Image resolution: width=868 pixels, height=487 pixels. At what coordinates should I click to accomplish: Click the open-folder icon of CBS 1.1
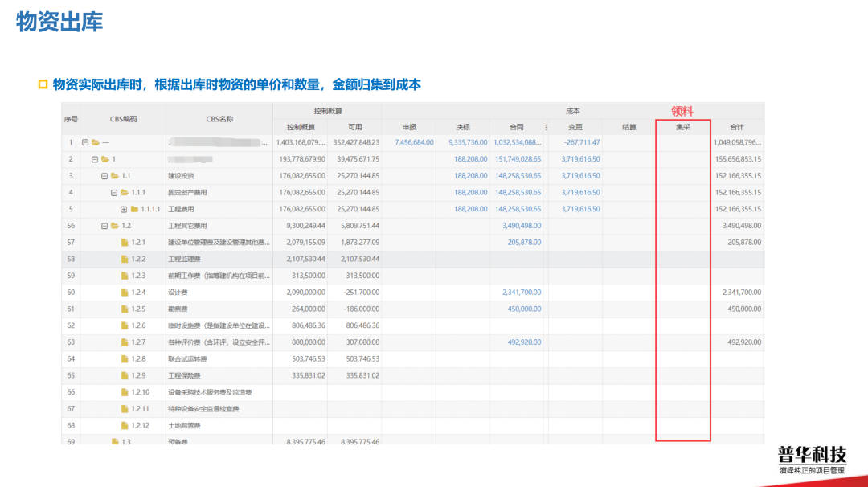pyautogui.click(x=115, y=176)
